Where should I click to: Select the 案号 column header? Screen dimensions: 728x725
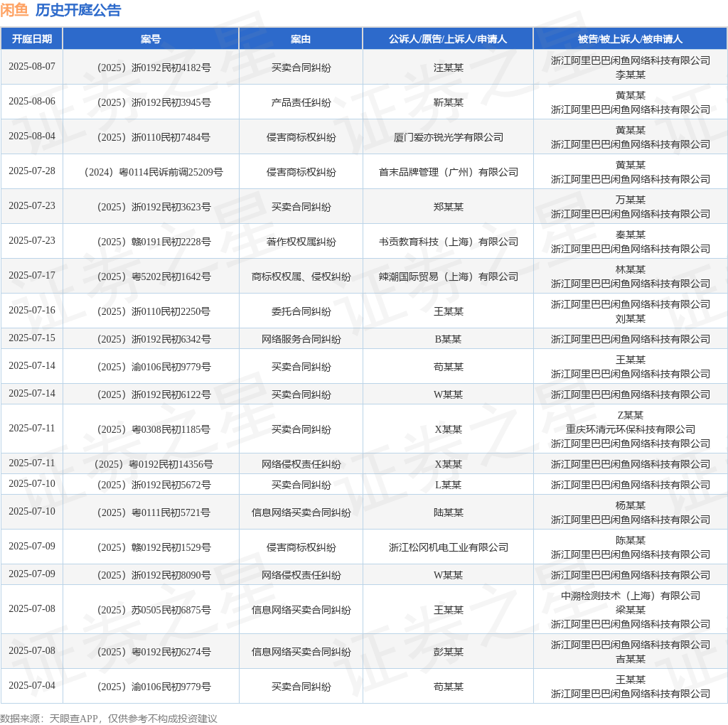tap(151, 39)
